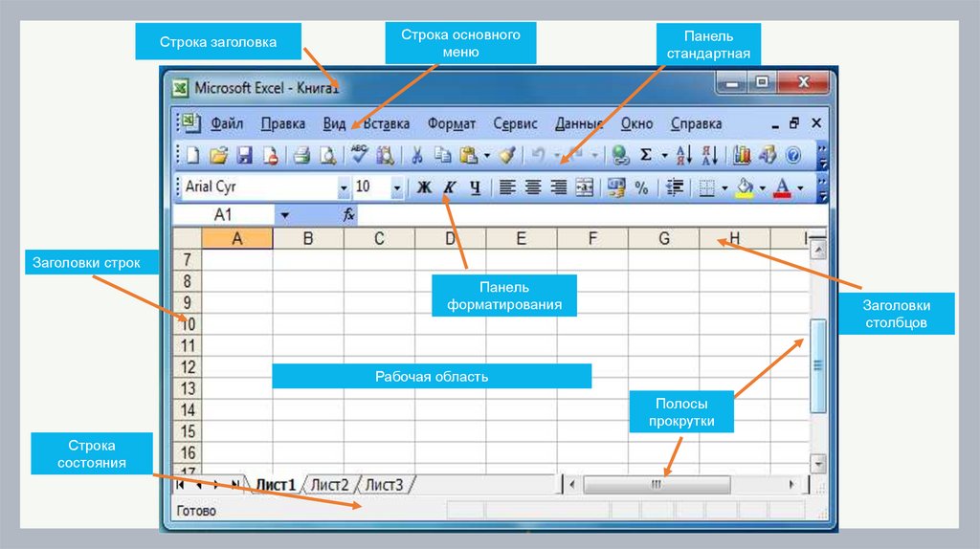Paste with the clipboard icon
This screenshot has width=980, height=549.
[468, 155]
